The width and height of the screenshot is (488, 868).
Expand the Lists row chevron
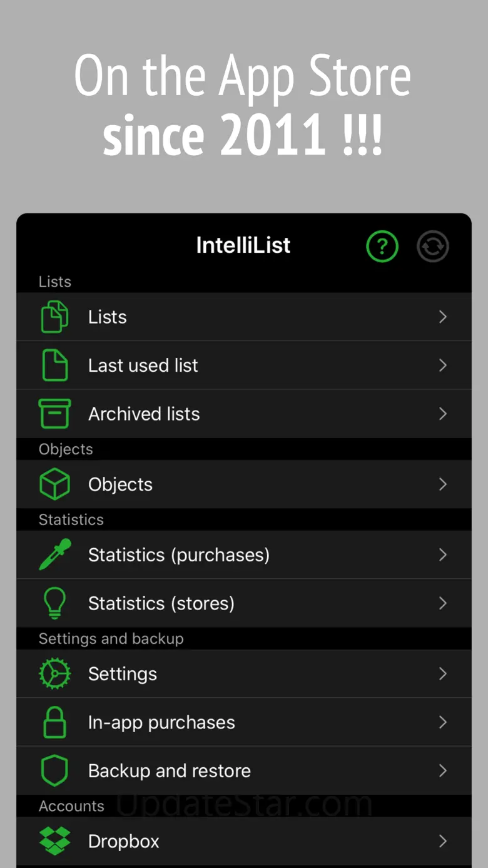pyautogui.click(x=443, y=317)
